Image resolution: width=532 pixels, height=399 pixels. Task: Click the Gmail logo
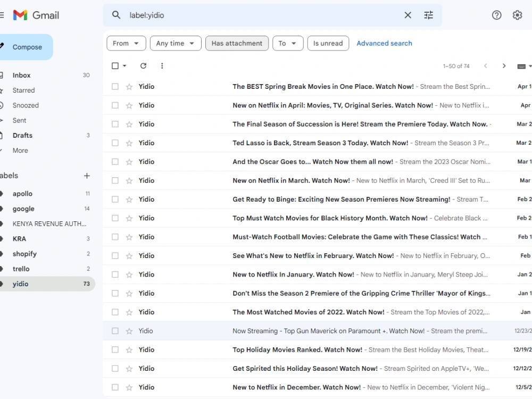coord(36,15)
